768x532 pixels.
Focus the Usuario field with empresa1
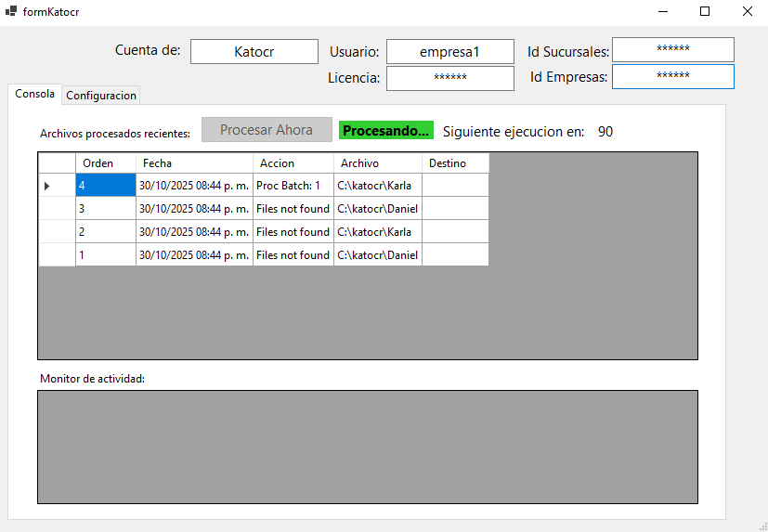[x=449, y=52]
